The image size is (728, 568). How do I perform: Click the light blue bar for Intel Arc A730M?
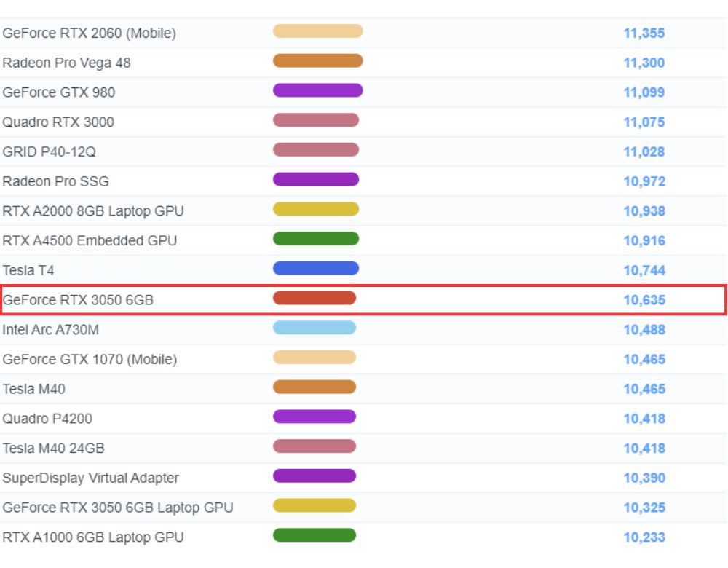[314, 328]
